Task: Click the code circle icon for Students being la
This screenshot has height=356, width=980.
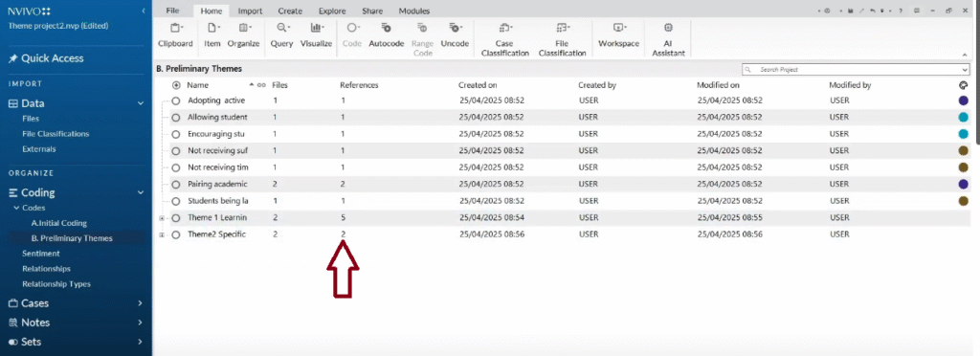Action: (x=176, y=201)
